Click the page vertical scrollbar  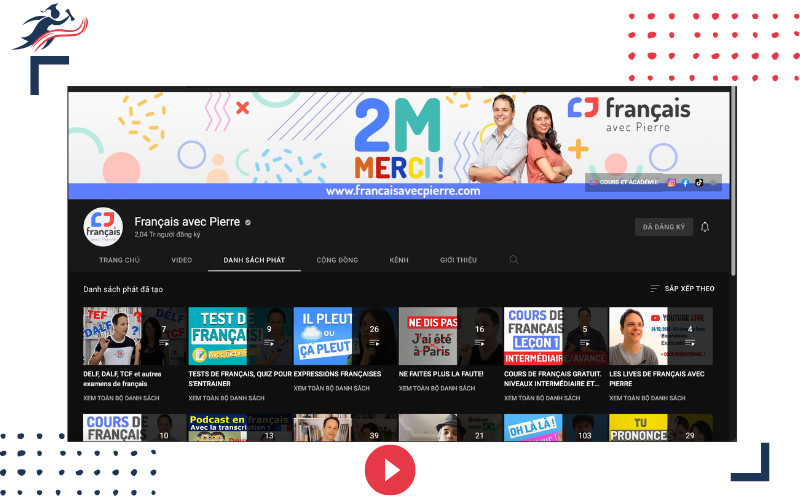733,181
